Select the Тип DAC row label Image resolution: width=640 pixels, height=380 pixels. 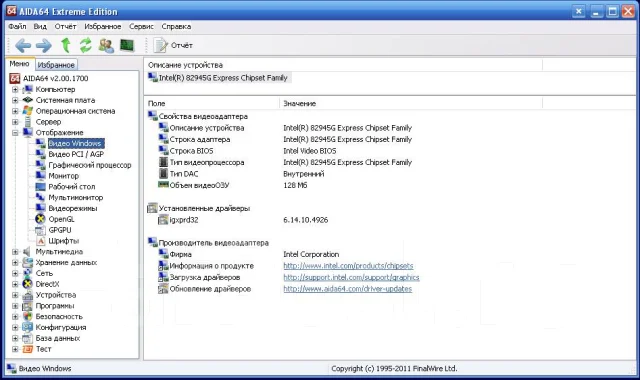point(184,173)
